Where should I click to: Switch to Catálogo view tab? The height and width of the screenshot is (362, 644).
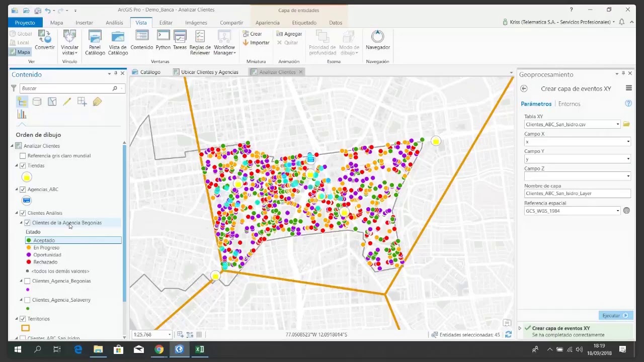point(146,72)
